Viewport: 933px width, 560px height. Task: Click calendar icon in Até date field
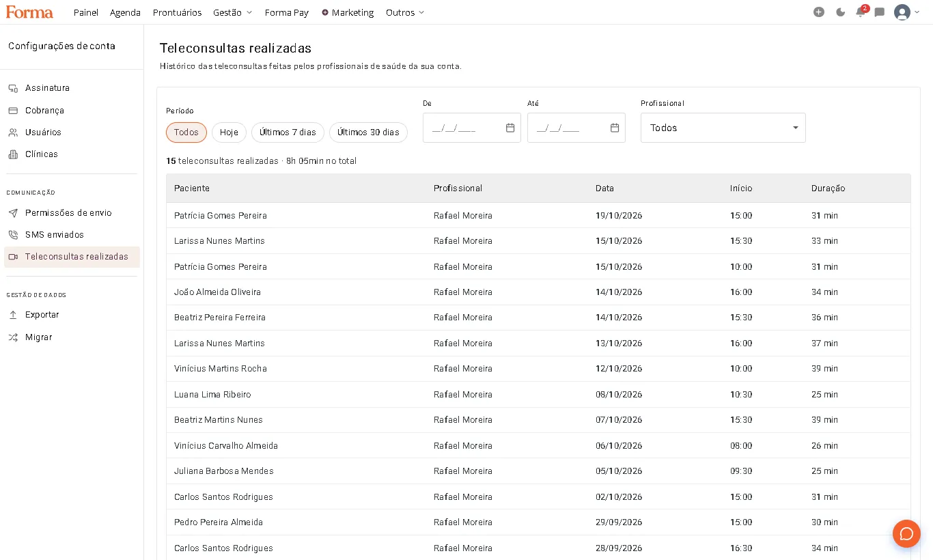click(615, 128)
